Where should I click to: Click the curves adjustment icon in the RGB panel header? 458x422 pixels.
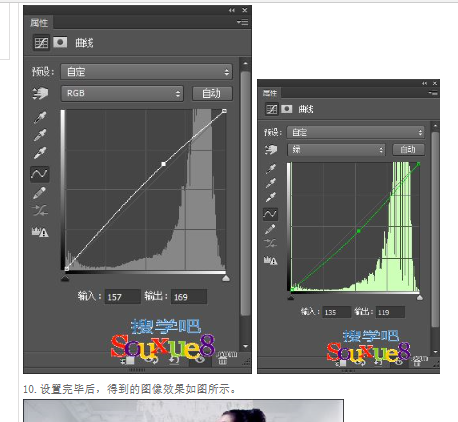(x=41, y=43)
